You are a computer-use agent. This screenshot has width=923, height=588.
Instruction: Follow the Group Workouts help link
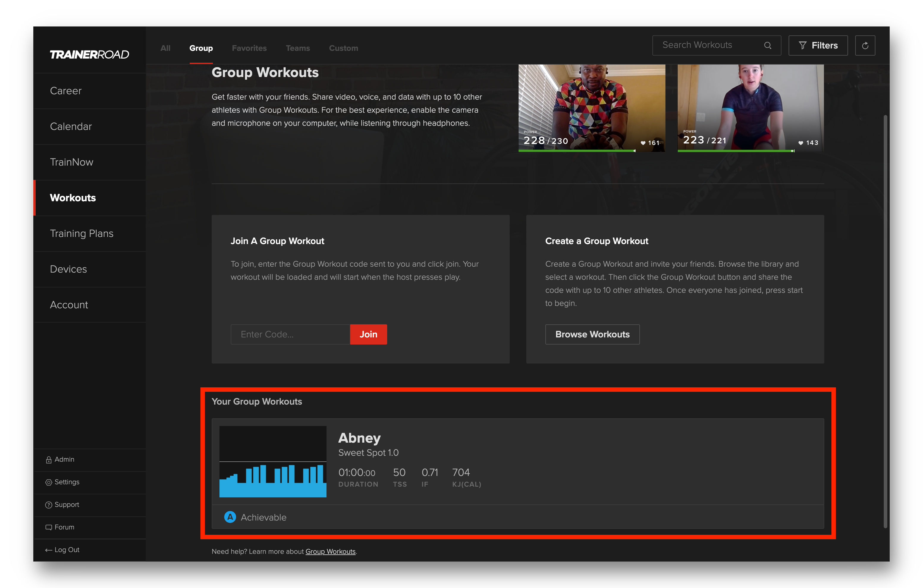coord(330,552)
